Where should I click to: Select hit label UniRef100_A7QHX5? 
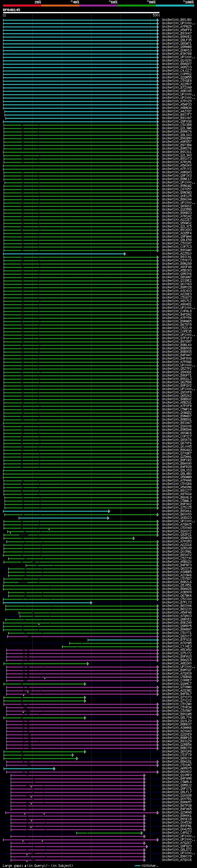coord(177,525)
